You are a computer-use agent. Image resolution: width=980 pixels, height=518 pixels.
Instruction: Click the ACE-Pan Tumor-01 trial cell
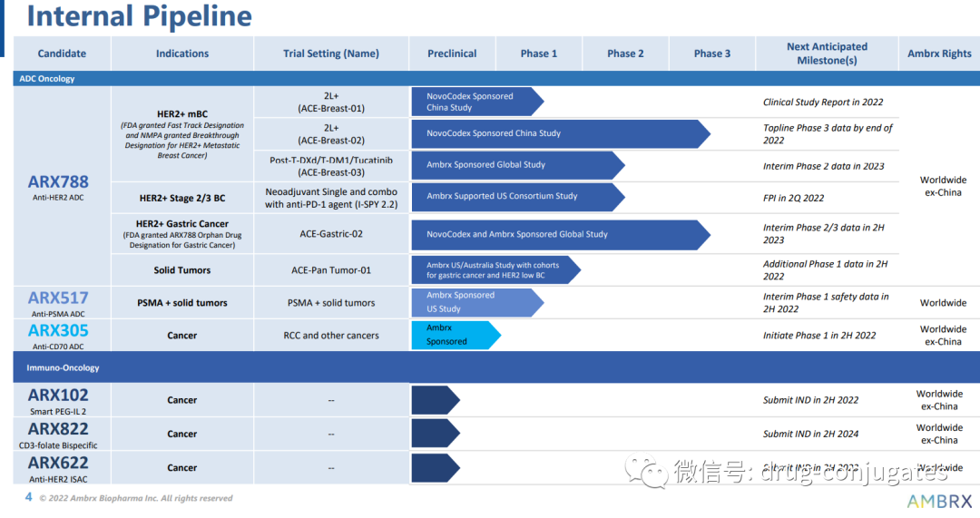[x=331, y=270]
